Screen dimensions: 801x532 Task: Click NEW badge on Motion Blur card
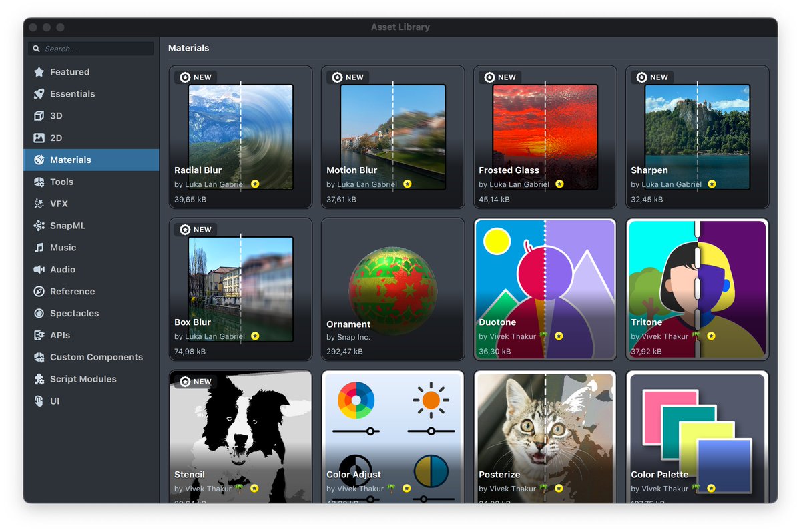point(348,77)
